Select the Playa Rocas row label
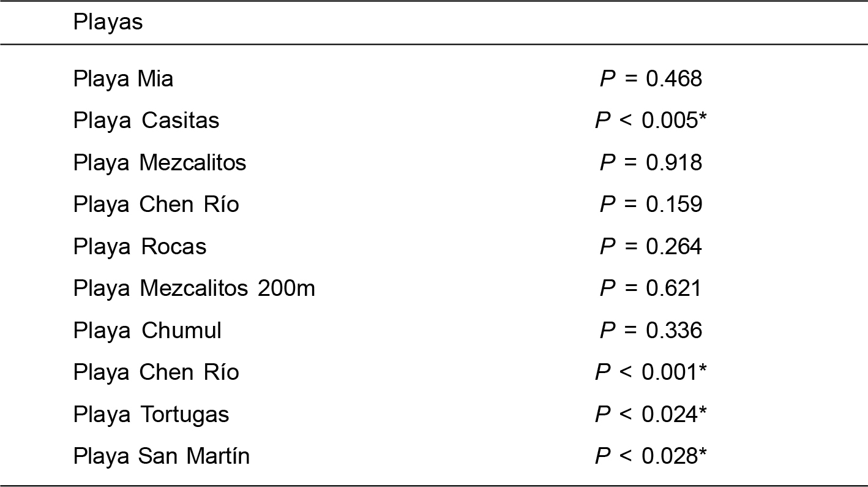 pos(140,247)
